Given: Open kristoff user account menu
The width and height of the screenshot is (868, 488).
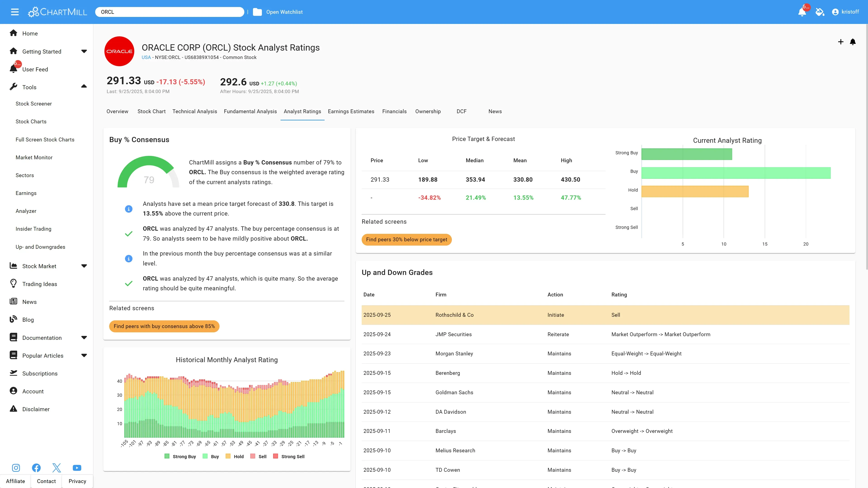Looking at the screenshot, I should [x=845, y=12].
